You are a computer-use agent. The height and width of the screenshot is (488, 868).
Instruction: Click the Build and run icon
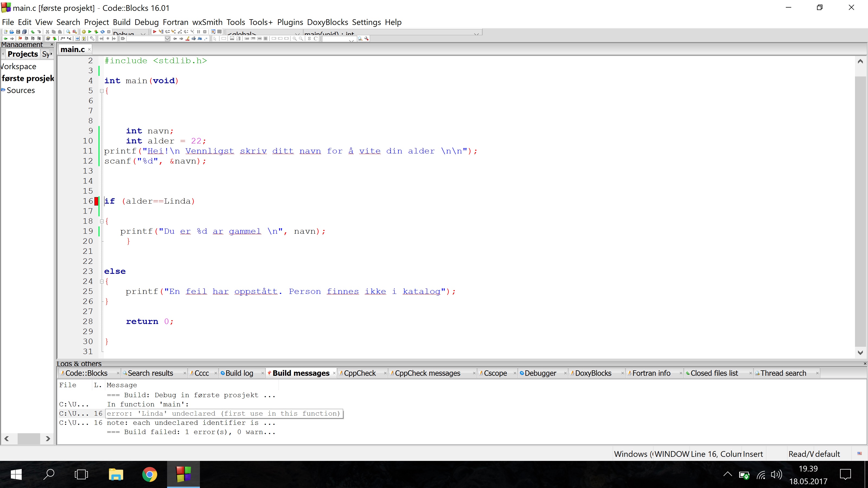(96, 32)
